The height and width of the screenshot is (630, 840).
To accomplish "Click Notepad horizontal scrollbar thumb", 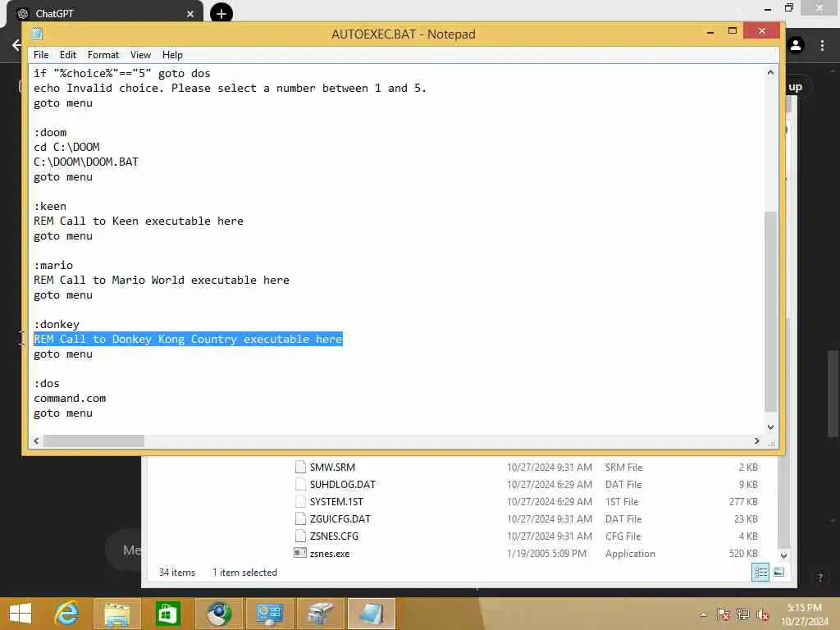I will (94, 441).
